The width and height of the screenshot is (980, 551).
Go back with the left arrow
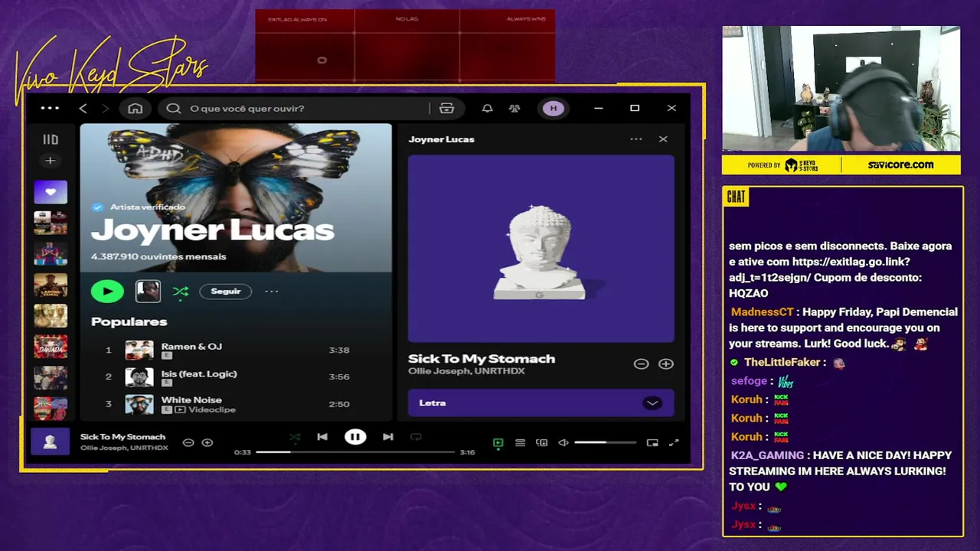83,109
